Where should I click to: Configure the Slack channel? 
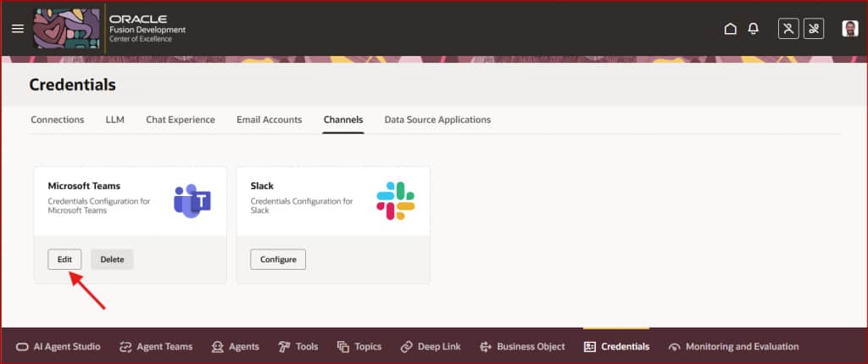pyautogui.click(x=278, y=260)
